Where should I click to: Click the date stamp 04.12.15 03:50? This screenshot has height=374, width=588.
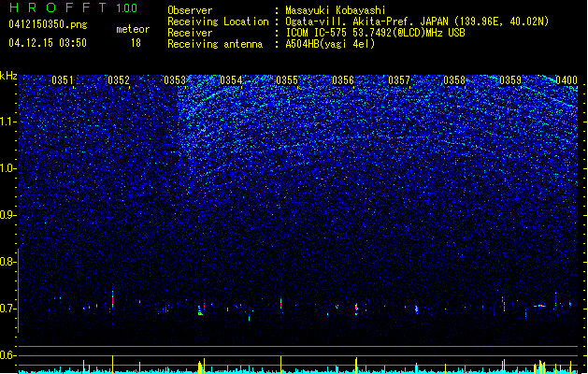pyautogui.click(x=48, y=42)
